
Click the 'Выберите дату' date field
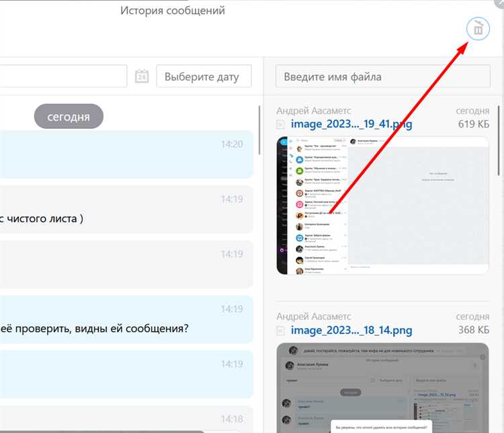[204, 77]
